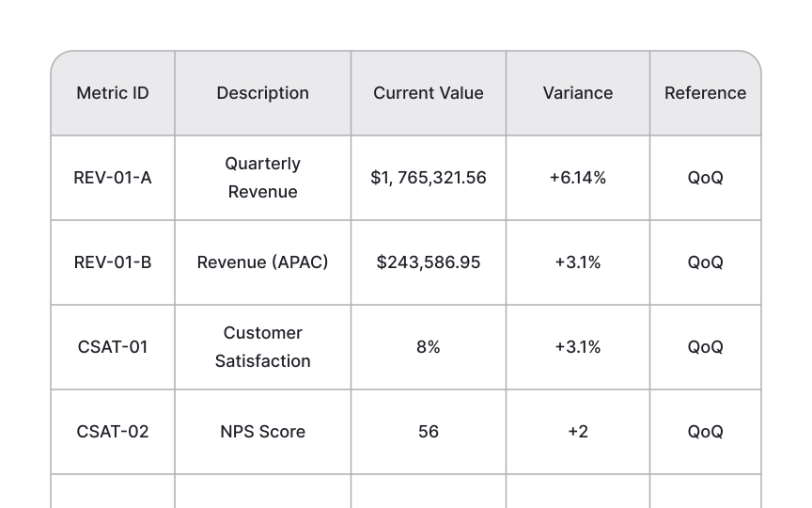Screen dimensions: 812x508
Task: Select the REV-01-A metric ID cell
Action: 113,178
